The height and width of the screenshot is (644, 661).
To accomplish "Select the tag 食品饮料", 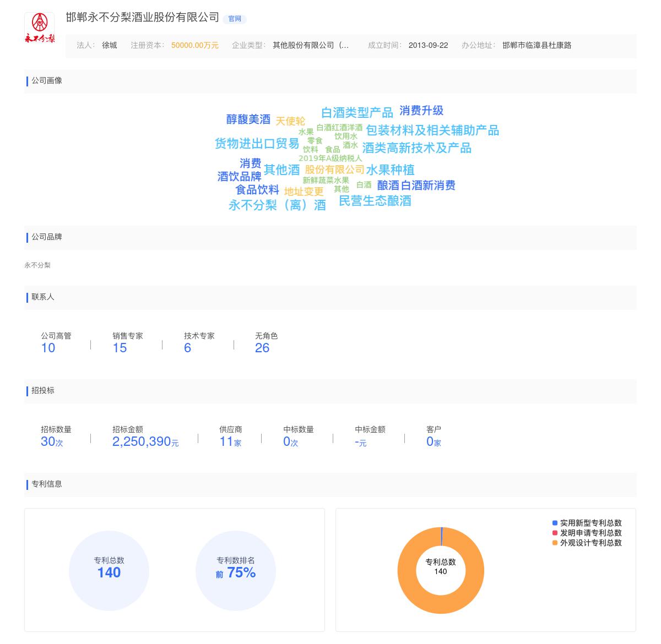I will 257,190.
